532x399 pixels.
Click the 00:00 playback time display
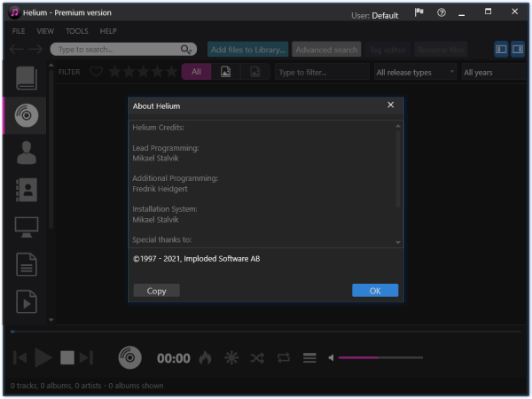(x=174, y=358)
